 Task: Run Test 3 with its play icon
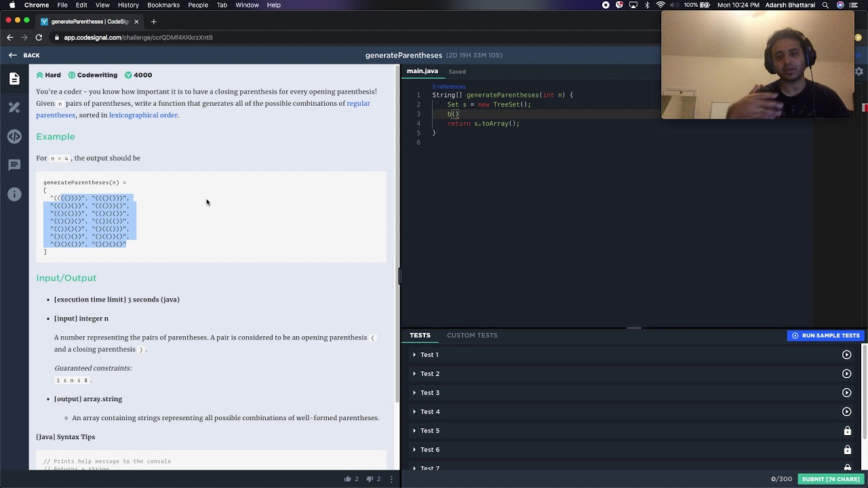846,392
